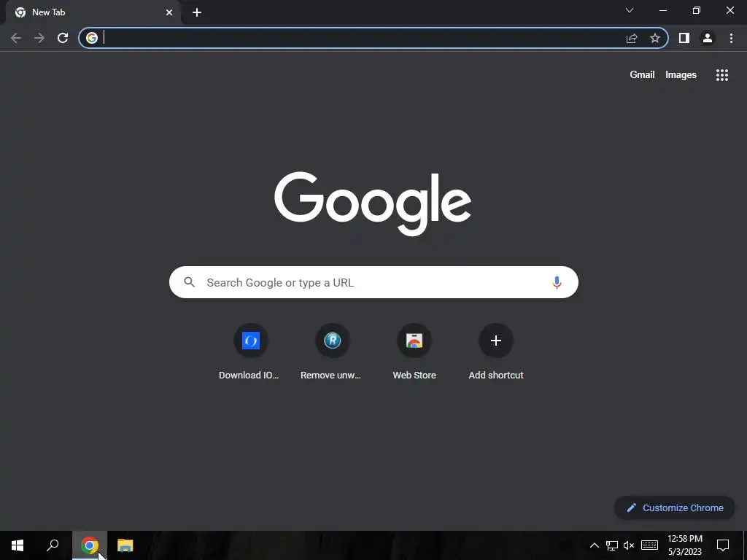Minimize the Chrome window
Image resolution: width=747 pixels, height=560 pixels.
[x=663, y=10]
